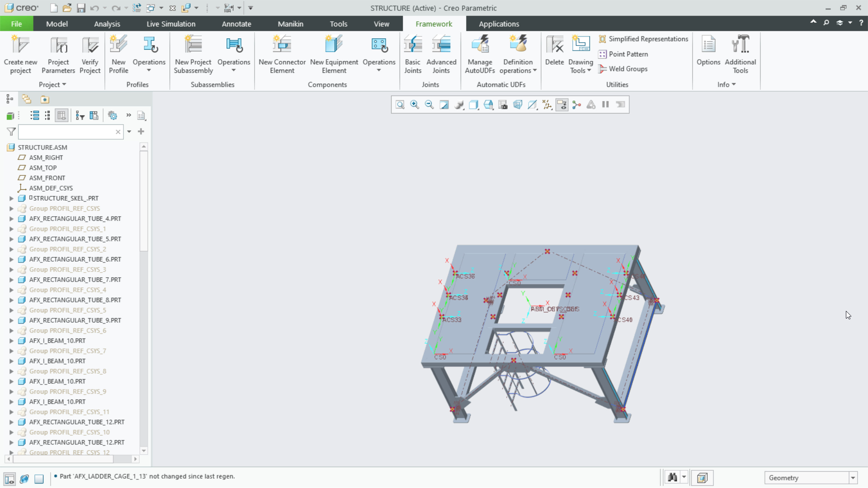Toggle perspective view in graphics toolbar
Image resolution: width=868 pixels, height=488 pixels.
(518, 105)
